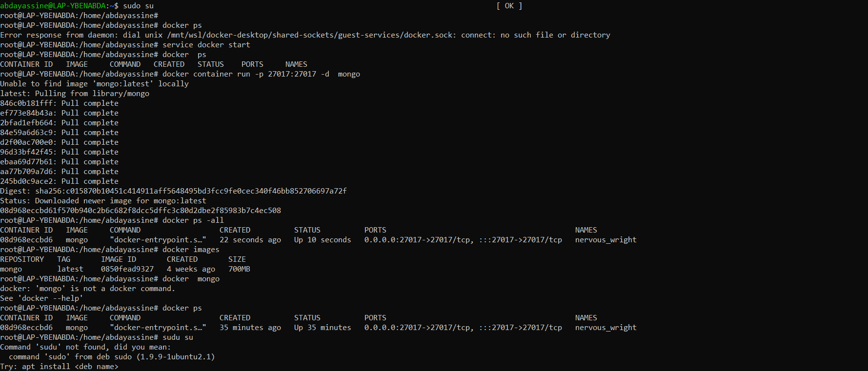Click the '700MB' size value
Viewport: 868px width, 371px height.
click(x=239, y=269)
